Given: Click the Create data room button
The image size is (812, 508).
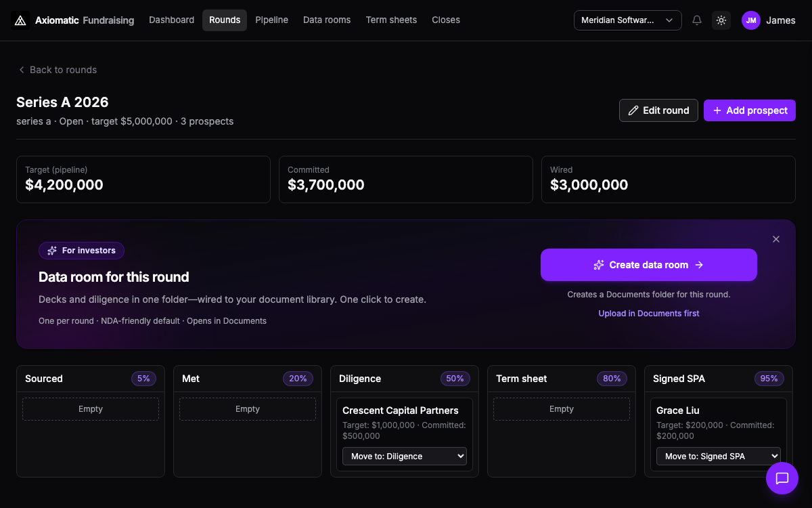Looking at the screenshot, I should click(x=648, y=265).
